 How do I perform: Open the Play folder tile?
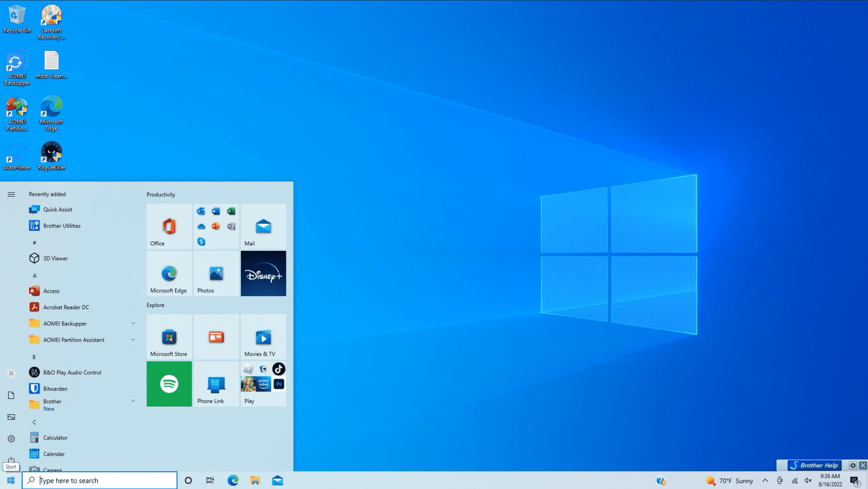click(x=264, y=384)
